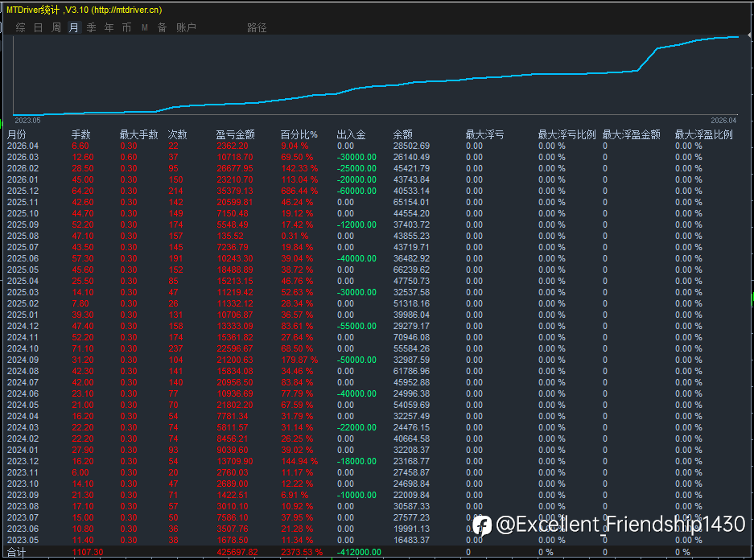Switch to the 综 summary tab
The width and height of the screenshot is (754, 560).
coord(20,27)
